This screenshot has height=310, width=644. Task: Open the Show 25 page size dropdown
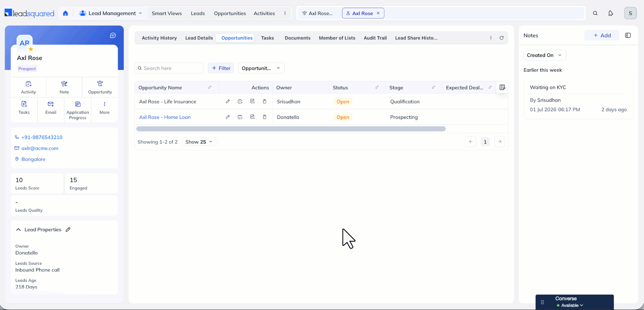199,142
